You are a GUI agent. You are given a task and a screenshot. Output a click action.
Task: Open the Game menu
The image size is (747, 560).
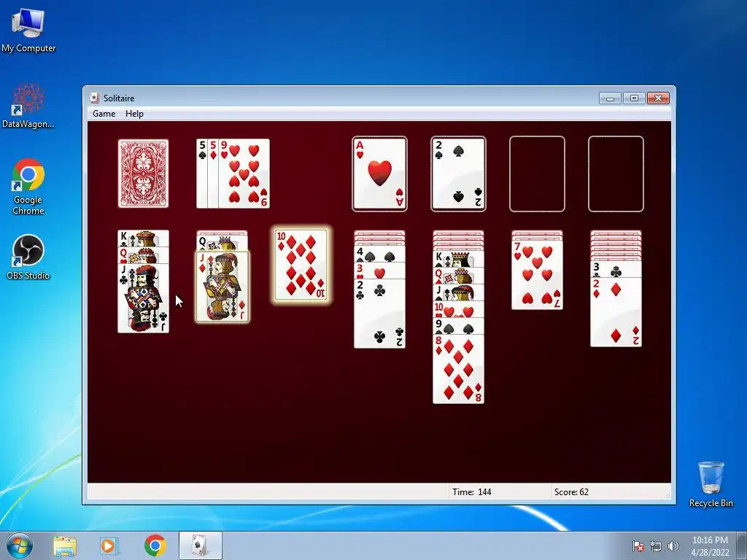[x=104, y=113]
